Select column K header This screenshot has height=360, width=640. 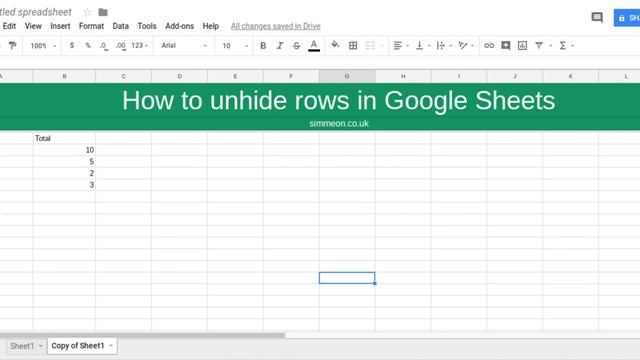click(571, 76)
